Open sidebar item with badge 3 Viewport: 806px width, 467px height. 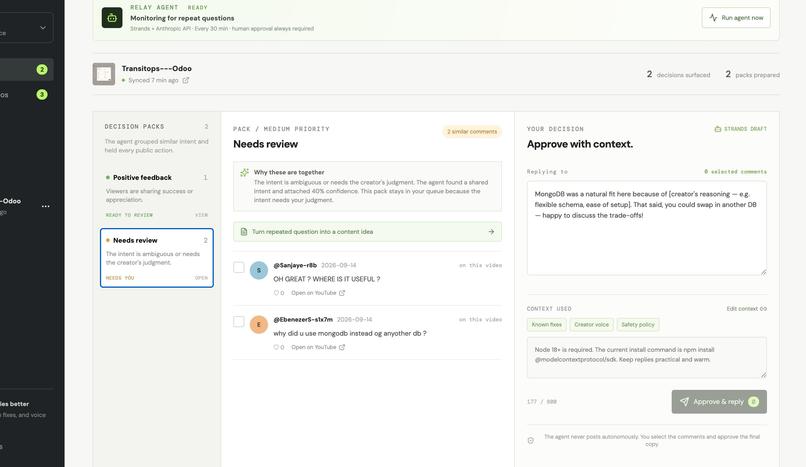coord(26,95)
